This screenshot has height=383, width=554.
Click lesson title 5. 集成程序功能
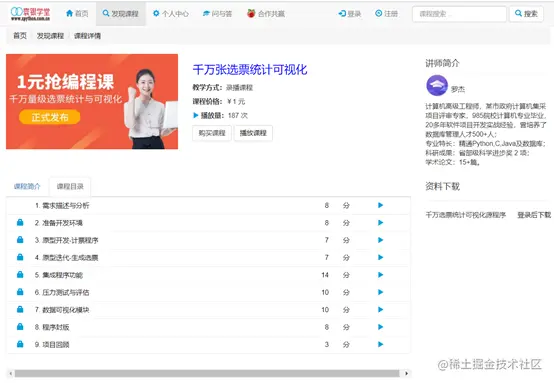[x=59, y=275]
